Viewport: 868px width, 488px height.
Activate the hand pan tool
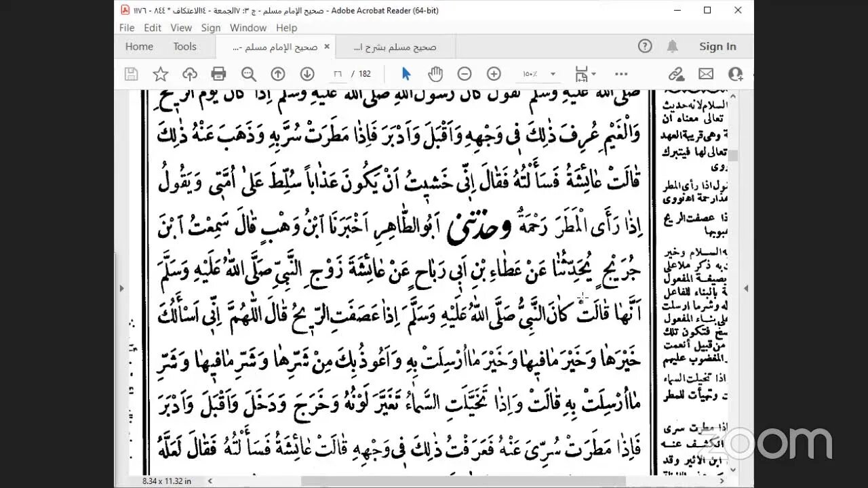(x=435, y=74)
